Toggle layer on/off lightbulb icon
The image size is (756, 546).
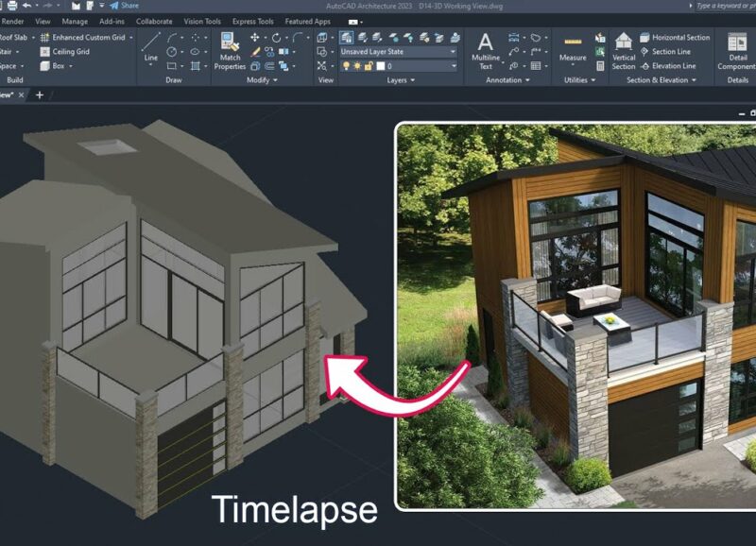point(346,66)
